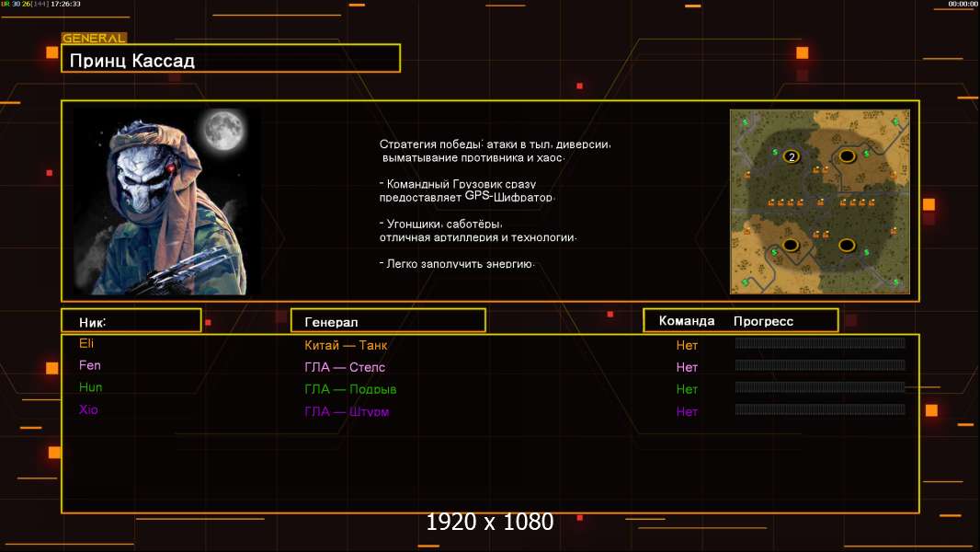Click the GENERAL label above the name box
Screen dimensions: 980x552
point(94,38)
